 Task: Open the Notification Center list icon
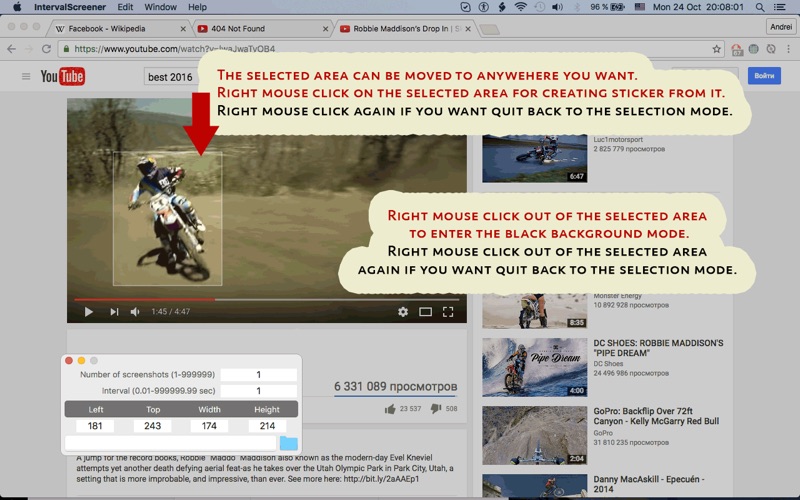coord(780,7)
